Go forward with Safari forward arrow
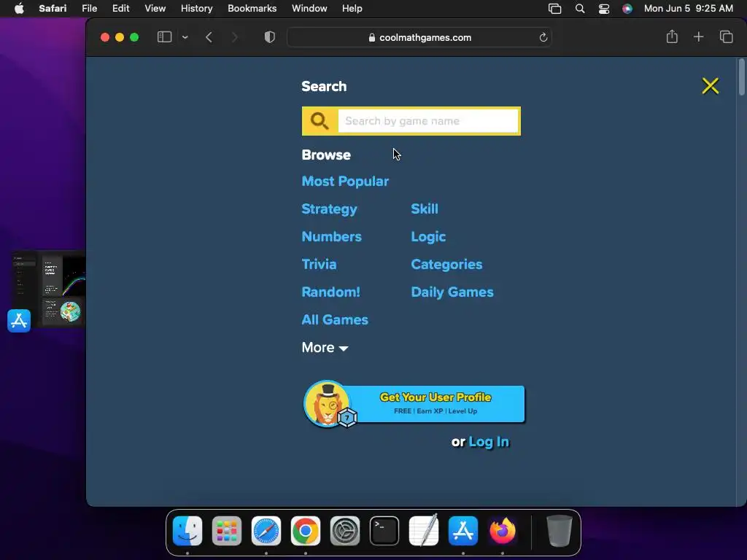 point(234,37)
